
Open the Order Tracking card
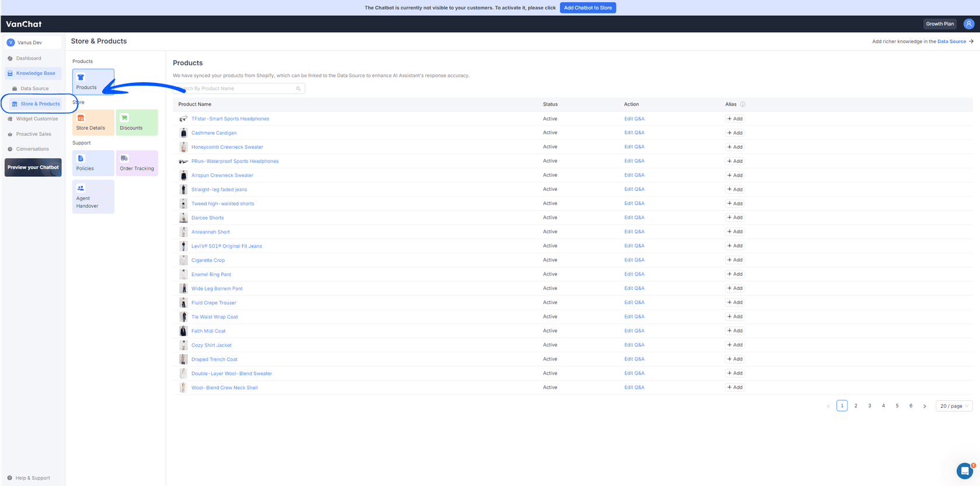[x=137, y=163]
